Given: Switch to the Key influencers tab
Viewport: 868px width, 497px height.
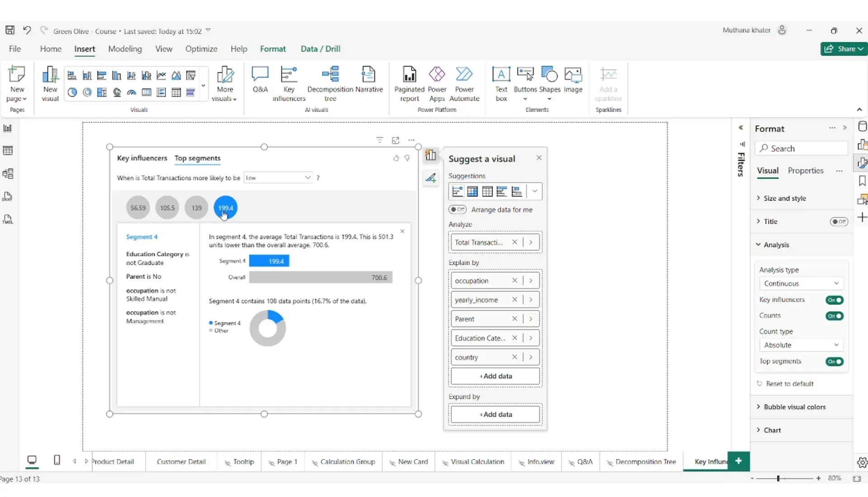Looking at the screenshot, I should (142, 158).
